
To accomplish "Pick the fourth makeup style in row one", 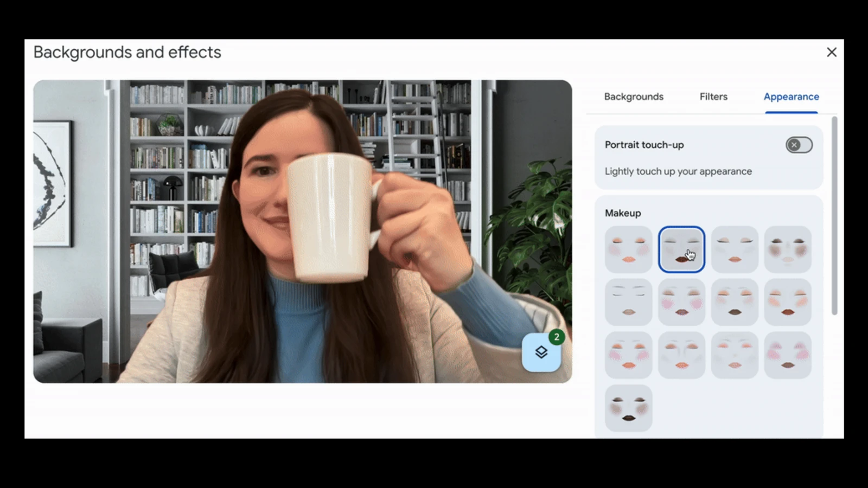I will 788,249.
